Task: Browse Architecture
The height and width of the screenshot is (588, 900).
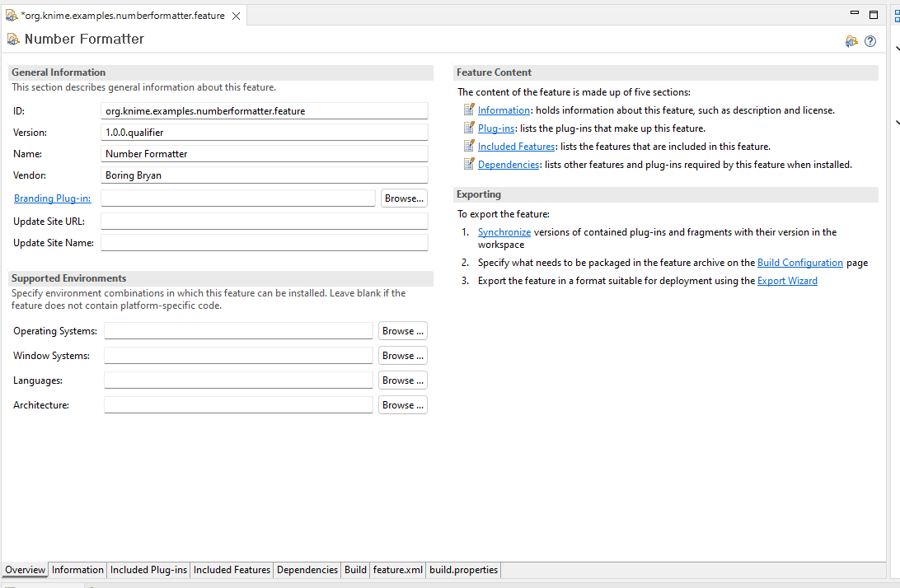Action: (403, 405)
